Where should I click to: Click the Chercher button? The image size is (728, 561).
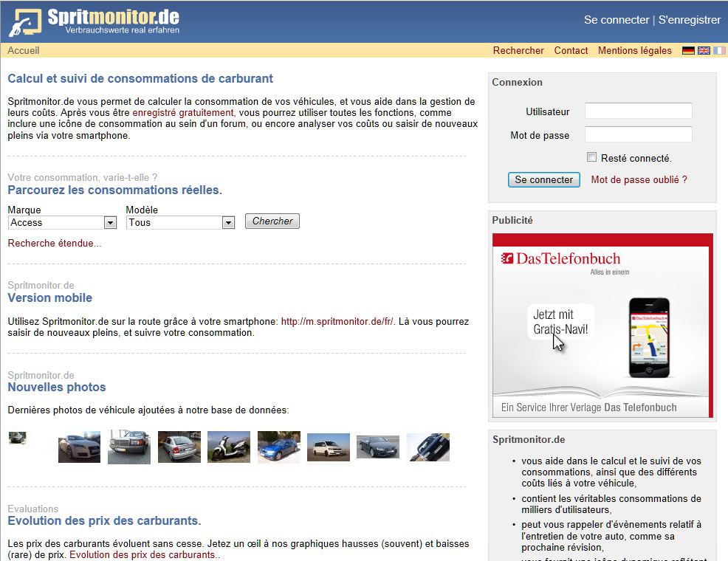click(272, 221)
